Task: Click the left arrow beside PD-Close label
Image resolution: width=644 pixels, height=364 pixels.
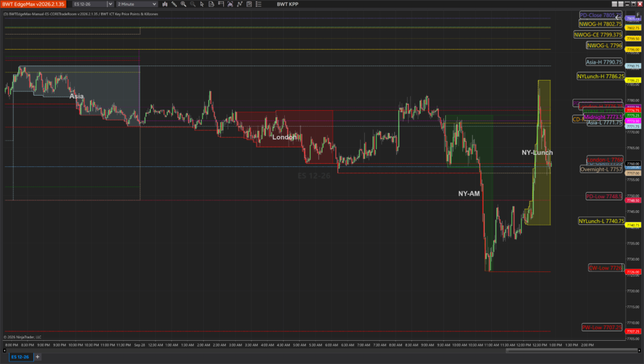Action: tap(618, 18)
